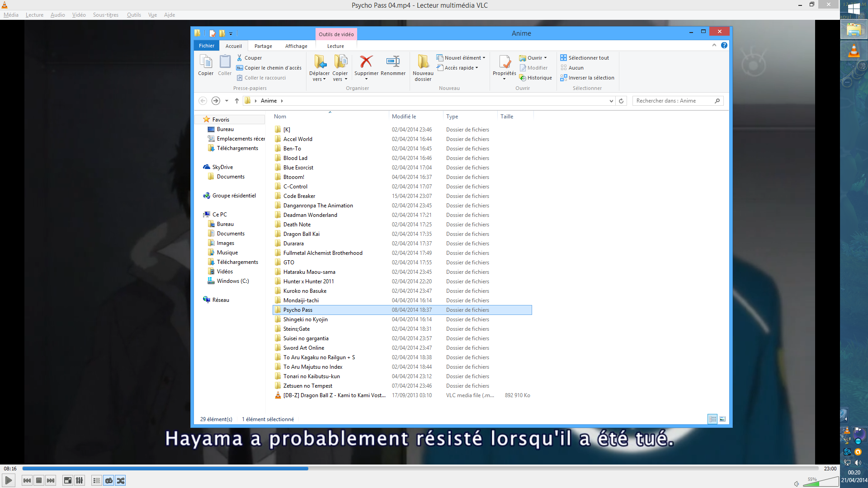Jump to previous media in VLC
Screen dimensions: 868x488
(27, 480)
